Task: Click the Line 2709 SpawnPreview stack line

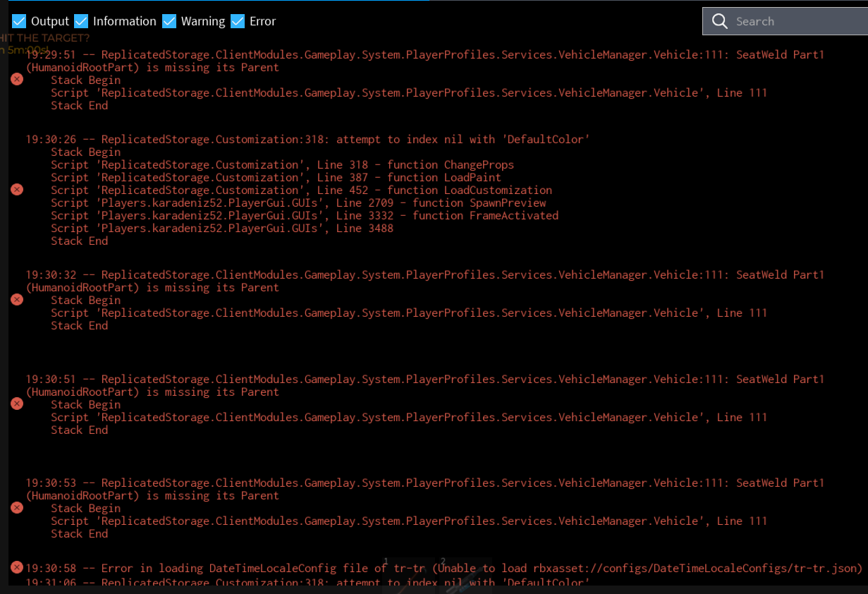Action: click(x=298, y=202)
